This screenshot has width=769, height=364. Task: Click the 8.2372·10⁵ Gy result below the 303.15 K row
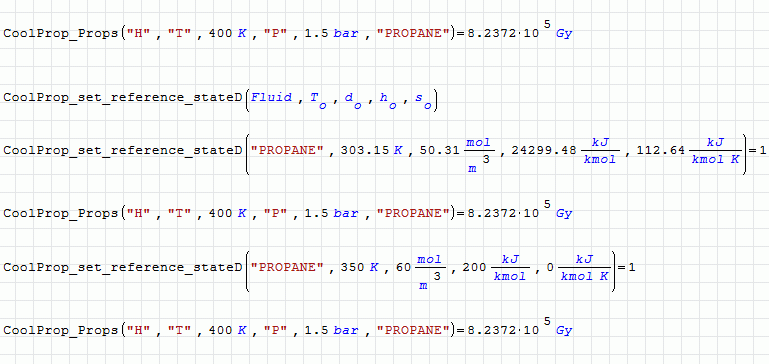click(x=520, y=209)
